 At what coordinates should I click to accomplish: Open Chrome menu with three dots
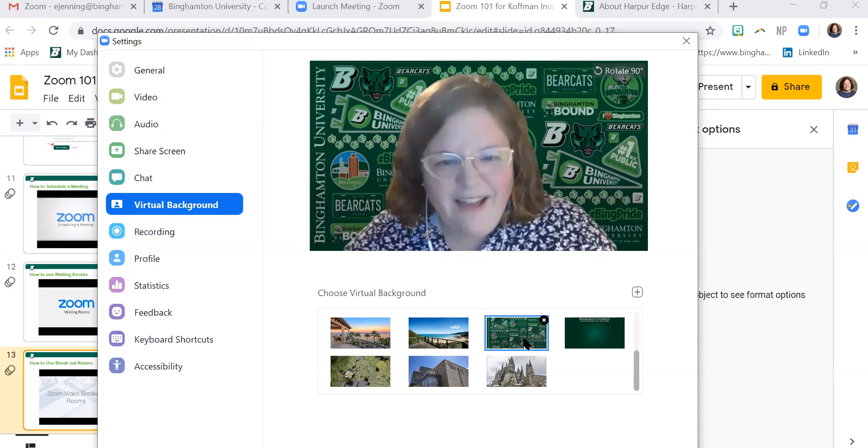coord(856,31)
